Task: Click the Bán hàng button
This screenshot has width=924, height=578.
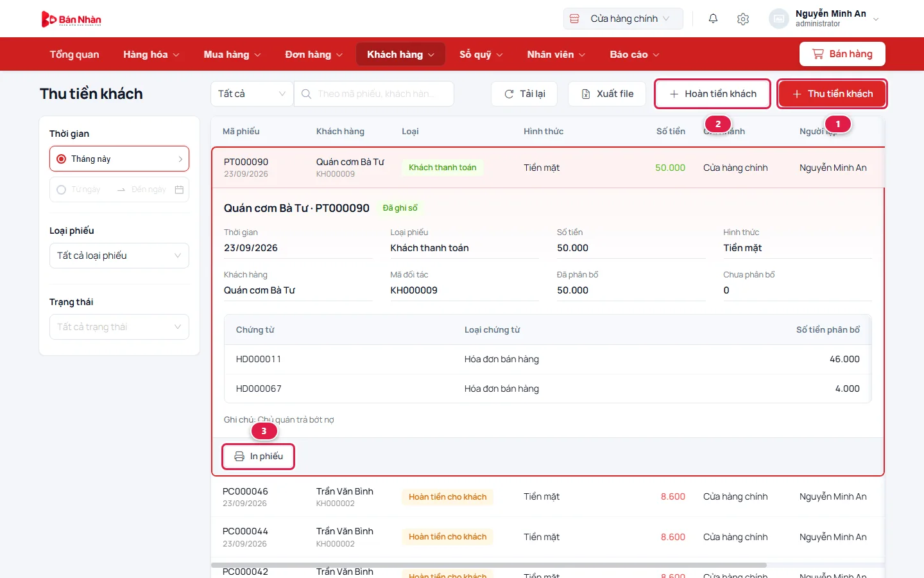Action: [x=843, y=54]
